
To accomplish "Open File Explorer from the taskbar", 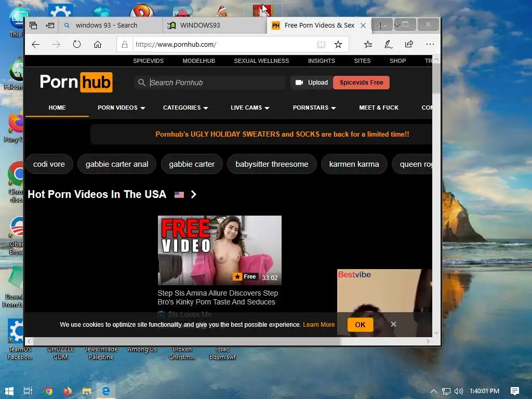I will 87,391.
